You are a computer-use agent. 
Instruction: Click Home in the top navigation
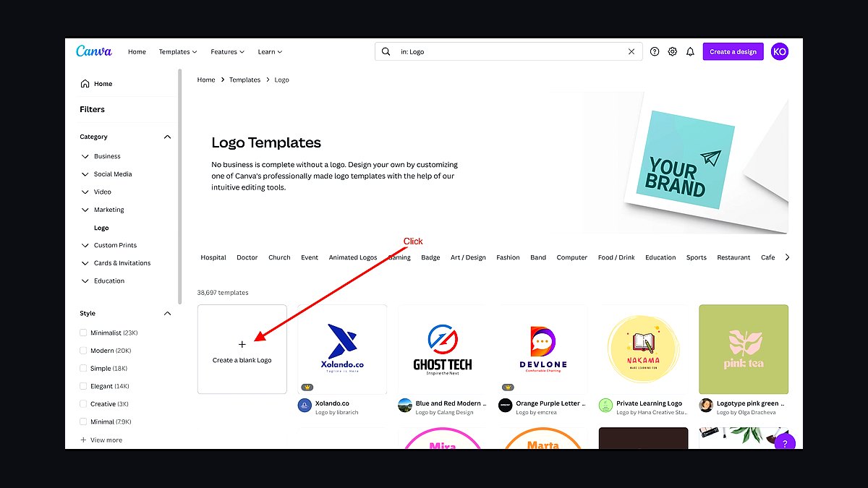pyautogui.click(x=137, y=52)
